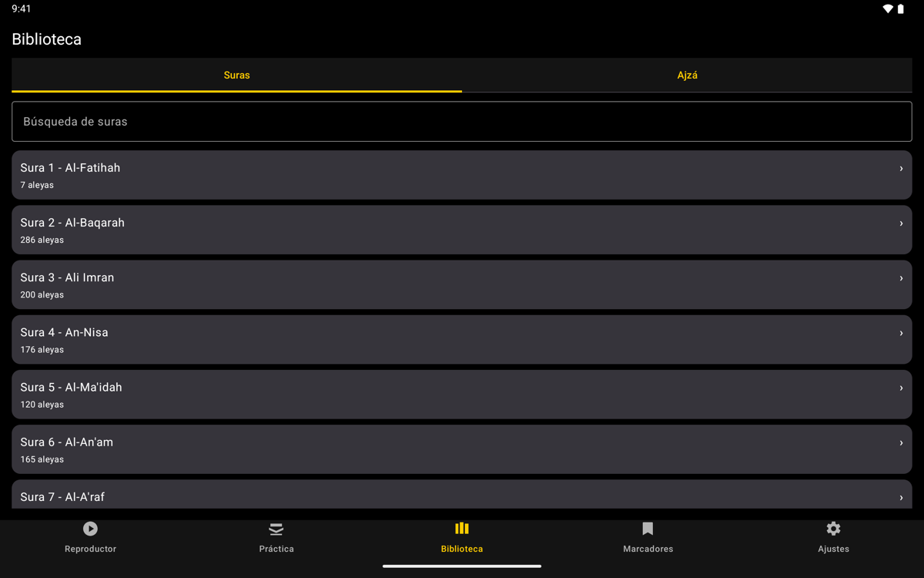The width and height of the screenshot is (924, 578).
Task: Click the 9:41 clock in status bar
Action: point(22,9)
